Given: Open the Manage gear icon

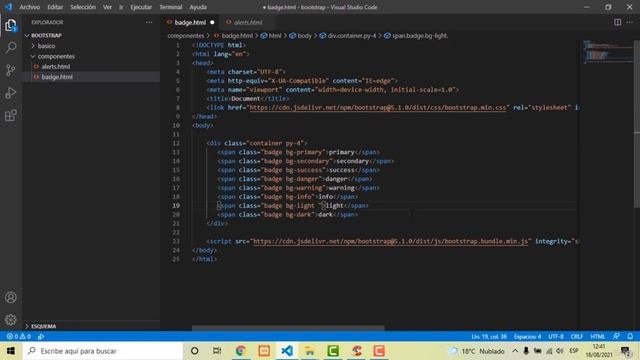Looking at the screenshot, I should tap(11, 320).
